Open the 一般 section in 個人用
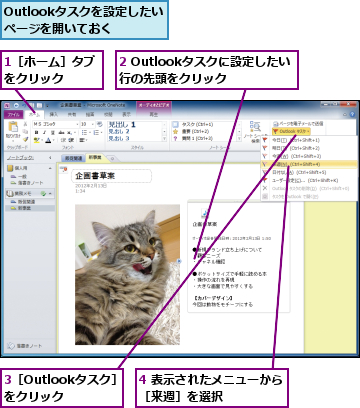The image size is (360, 408). (x=19, y=177)
